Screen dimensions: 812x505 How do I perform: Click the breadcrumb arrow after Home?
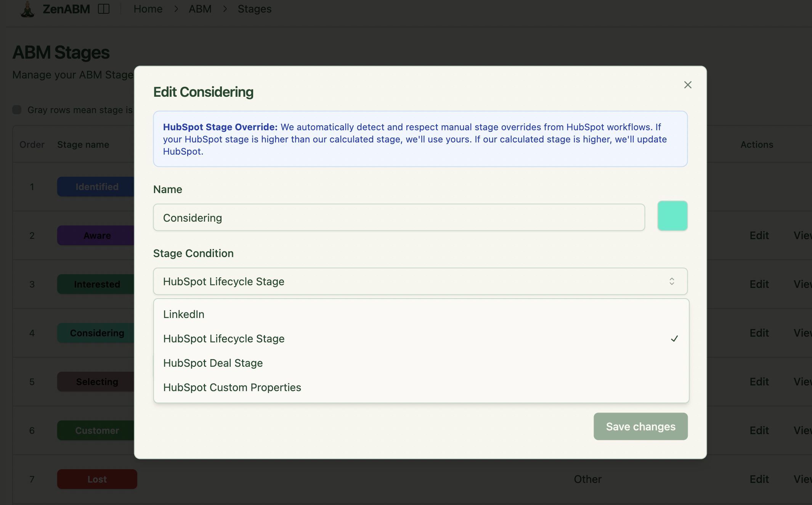(x=176, y=9)
